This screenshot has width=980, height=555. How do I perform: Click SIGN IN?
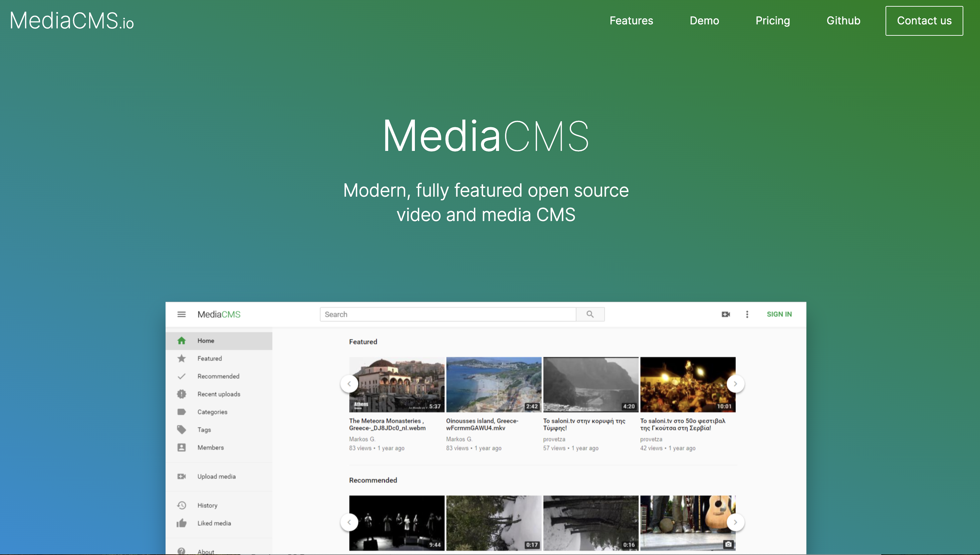coord(779,314)
